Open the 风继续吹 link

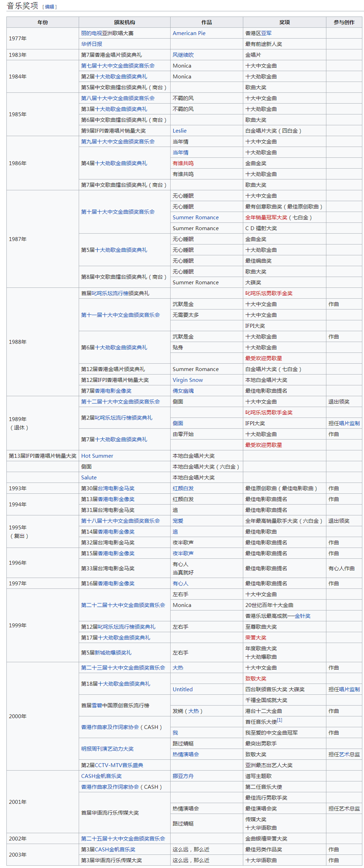(x=183, y=55)
